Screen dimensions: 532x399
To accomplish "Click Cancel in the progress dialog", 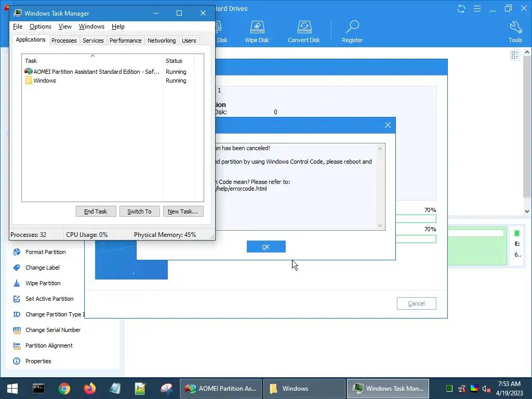I will coord(416,303).
